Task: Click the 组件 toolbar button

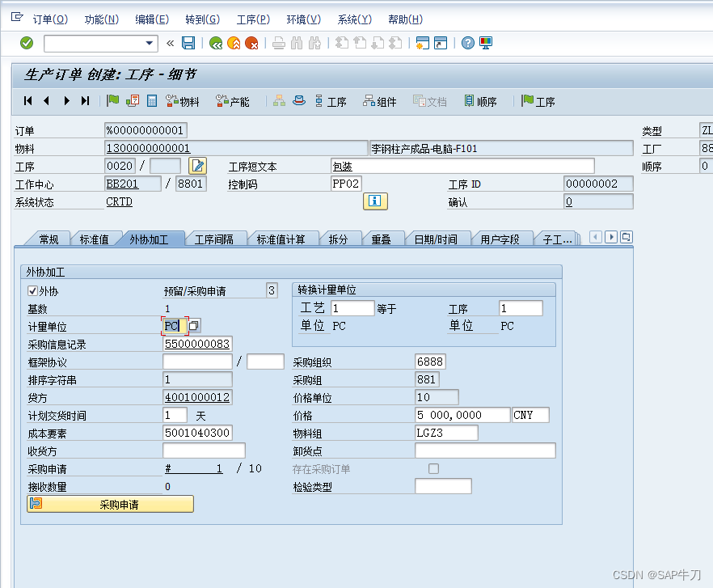Action: (x=380, y=101)
